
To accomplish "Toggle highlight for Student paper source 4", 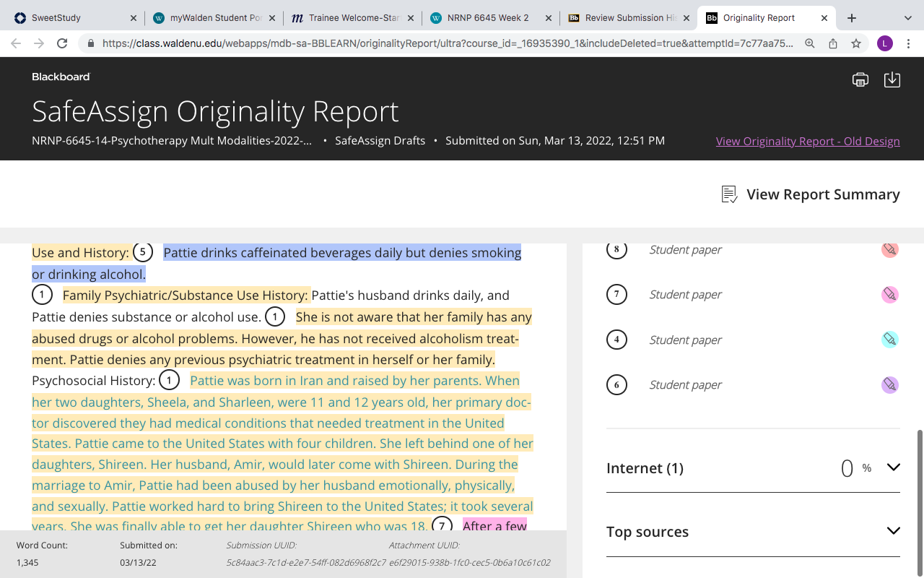I will pos(890,340).
